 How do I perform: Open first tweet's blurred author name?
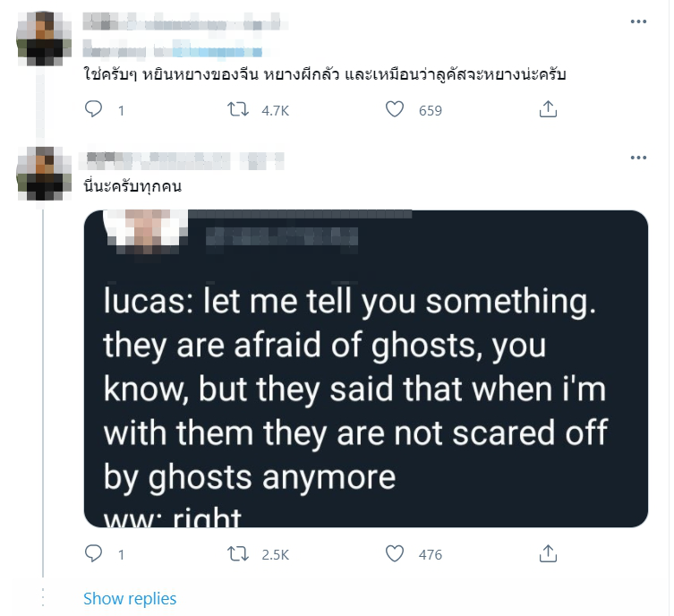point(182,21)
